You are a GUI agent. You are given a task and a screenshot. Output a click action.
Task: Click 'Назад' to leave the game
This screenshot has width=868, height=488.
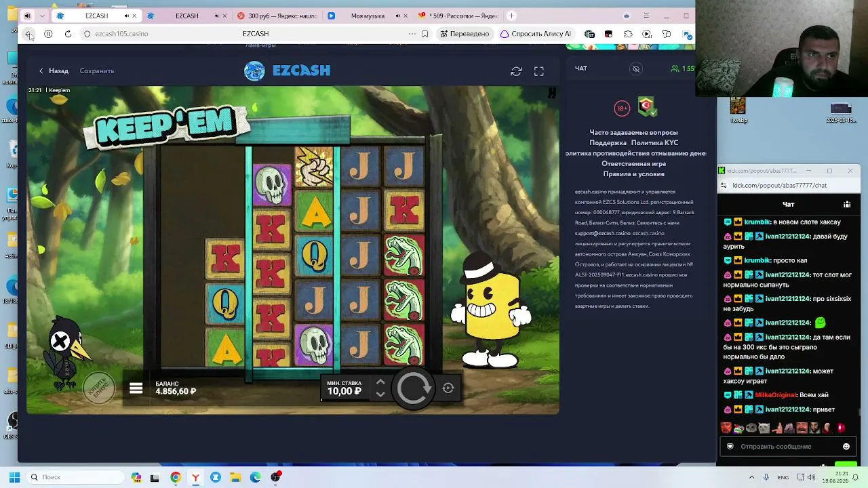54,70
